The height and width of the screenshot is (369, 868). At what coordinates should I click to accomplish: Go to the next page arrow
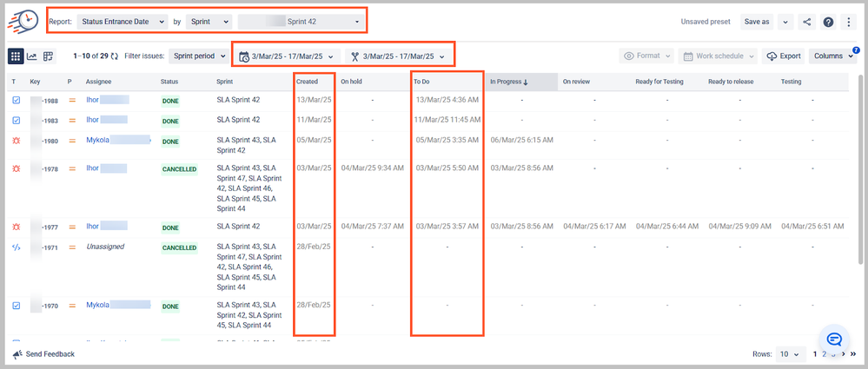click(843, 354)
